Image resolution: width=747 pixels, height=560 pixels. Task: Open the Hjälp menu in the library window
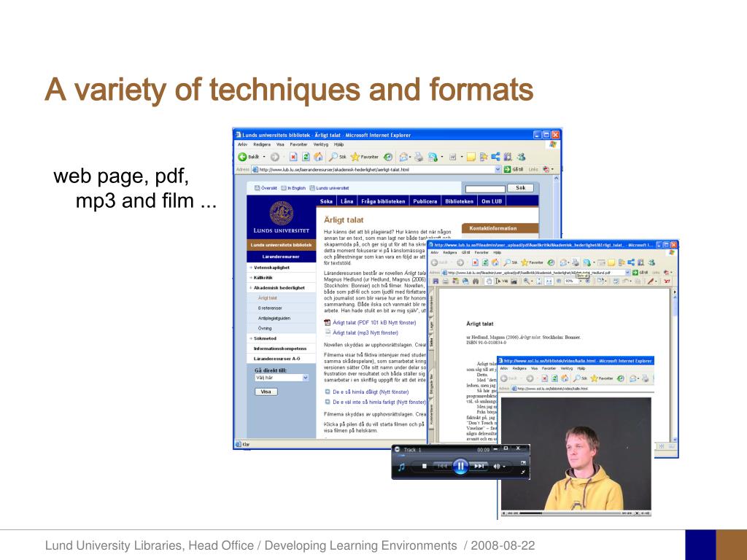click(x=338, y=144)
